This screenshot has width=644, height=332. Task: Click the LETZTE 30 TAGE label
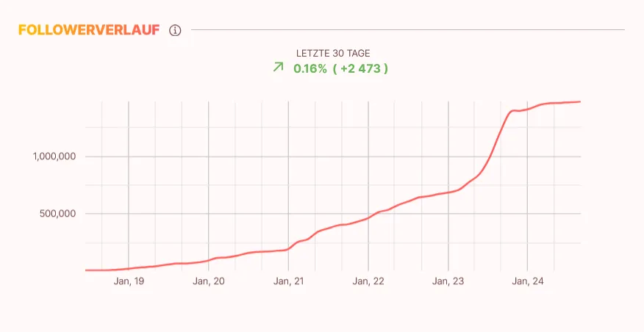pyautogui.click(x=333, y=54)
